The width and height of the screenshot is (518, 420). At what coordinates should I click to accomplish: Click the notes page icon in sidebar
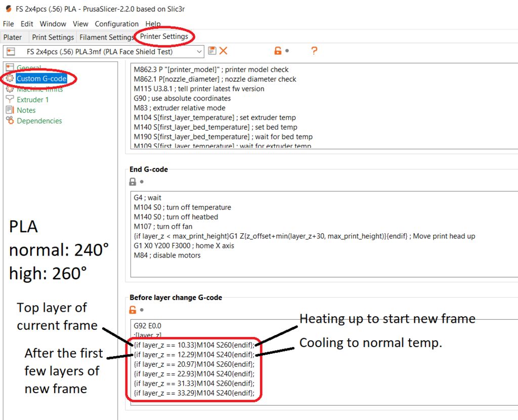pyautogui.click(x=10, y=110)
